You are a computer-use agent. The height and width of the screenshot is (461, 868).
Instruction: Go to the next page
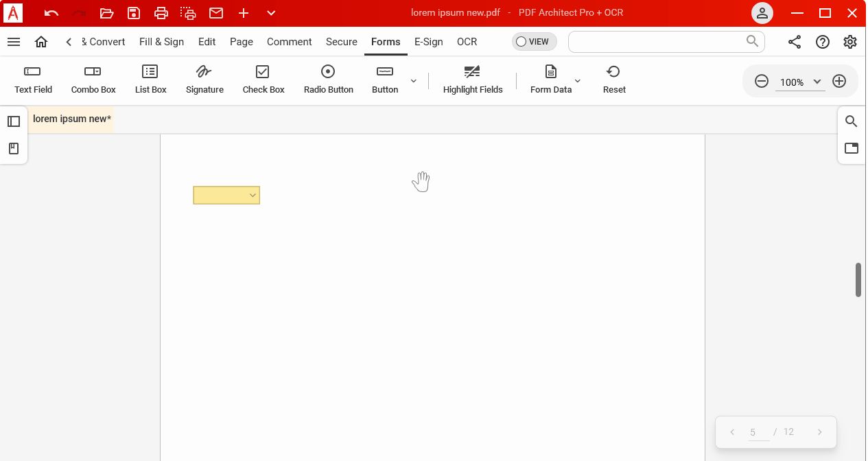pyautogui.click(x=819, y=432)
